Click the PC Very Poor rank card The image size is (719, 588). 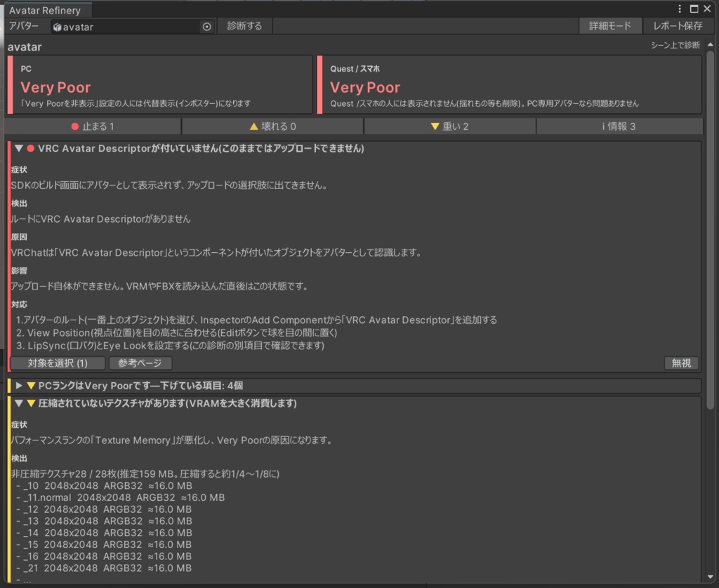coord(160,85)
